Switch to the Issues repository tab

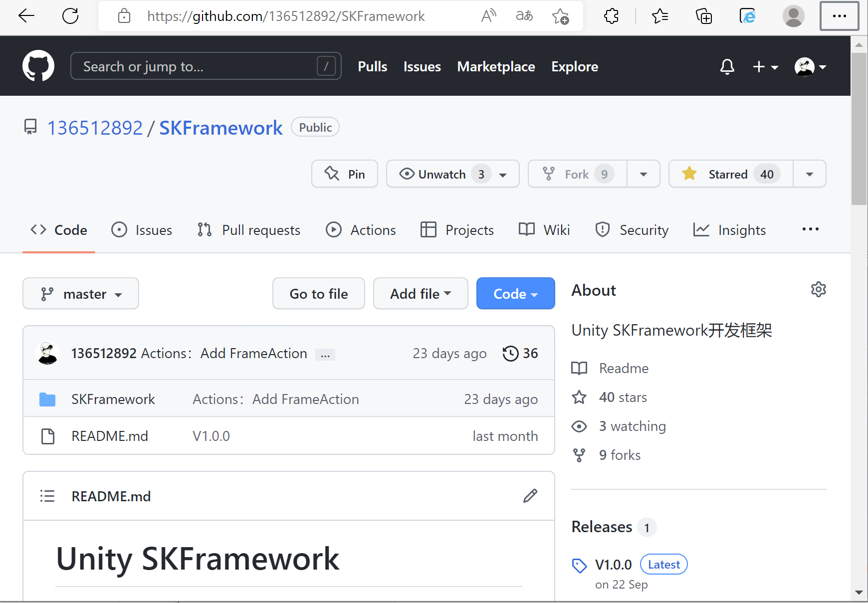(142, 230)
